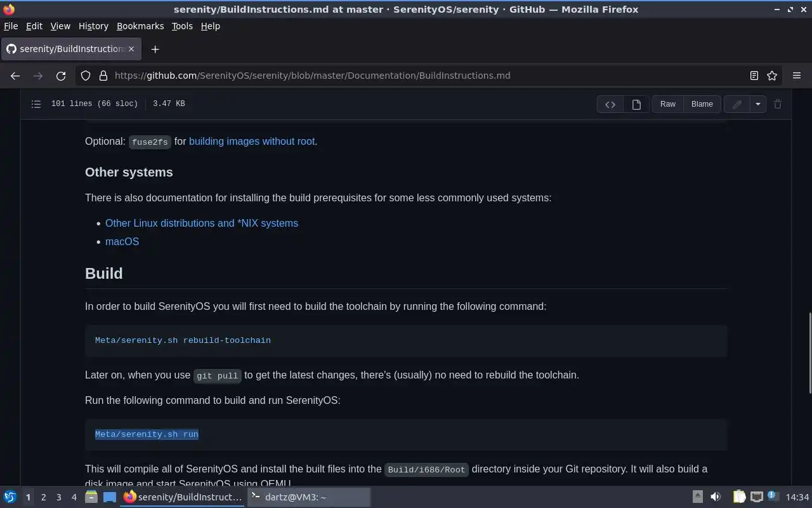
Task: Click the padlock site security icon
Action: click(x=103, y=76)
